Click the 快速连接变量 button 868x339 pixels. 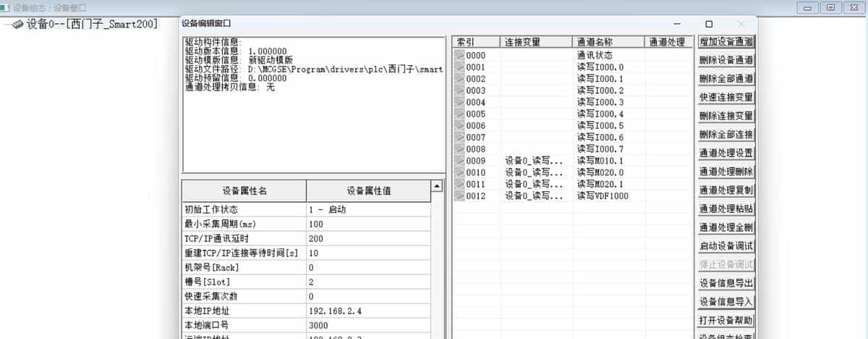(726, 97)
